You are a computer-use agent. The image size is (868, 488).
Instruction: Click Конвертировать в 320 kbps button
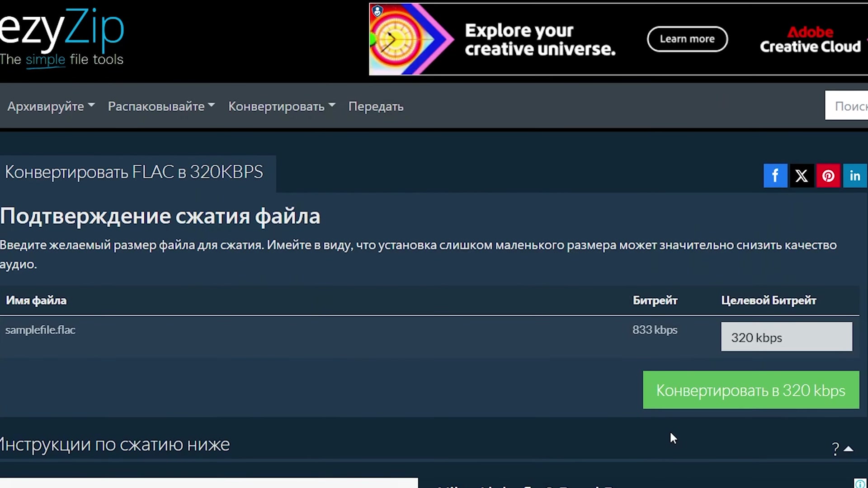pos(750,389)
